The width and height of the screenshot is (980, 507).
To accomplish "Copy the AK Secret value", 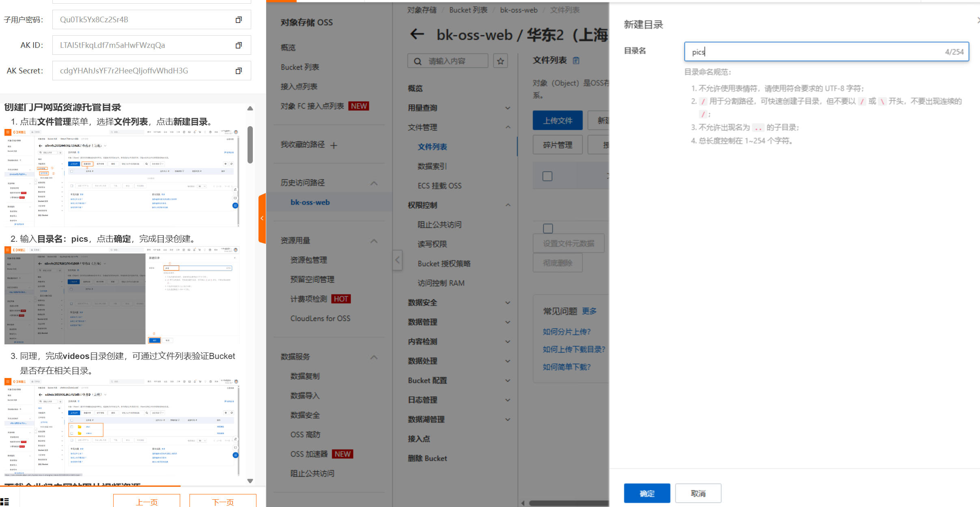I will tap(239, 71).
